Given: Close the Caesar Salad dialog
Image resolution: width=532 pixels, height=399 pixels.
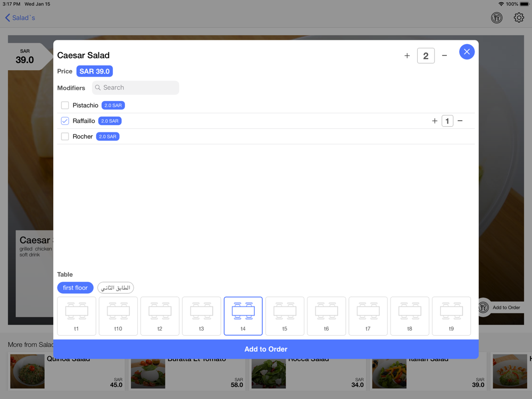Looking at the screenshot, I should [467, 52].
